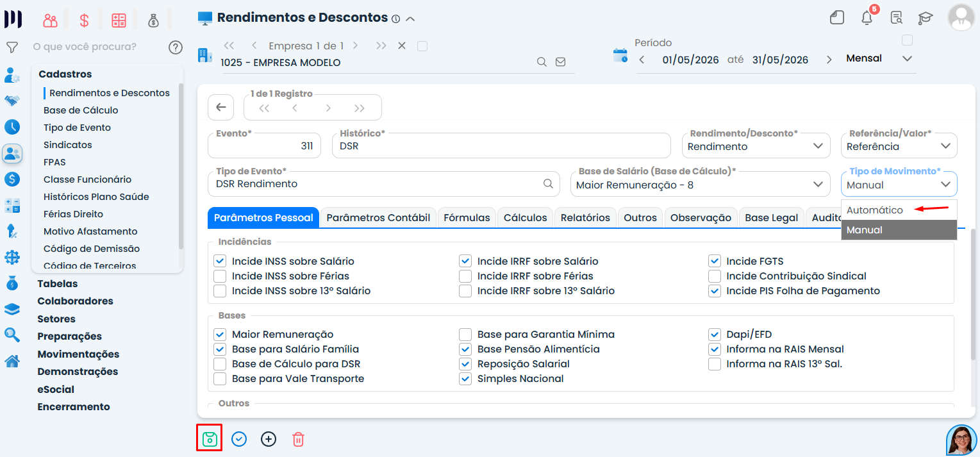Image resolution: width=980 pixels, height=457 pixels.
Task: Toggle Base Pensão Alimentícia checkbox
Action: (x=465, y=349)
